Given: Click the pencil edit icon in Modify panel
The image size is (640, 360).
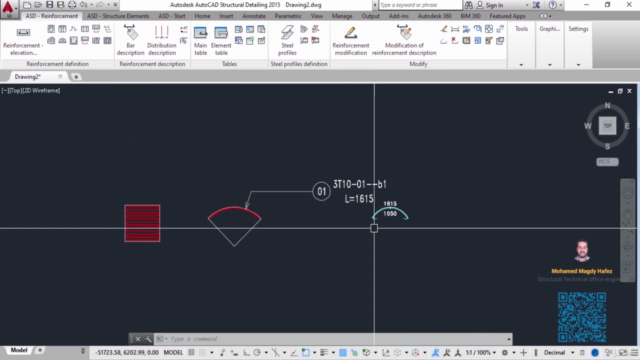Looking at the screenshot, I should 444,29.
